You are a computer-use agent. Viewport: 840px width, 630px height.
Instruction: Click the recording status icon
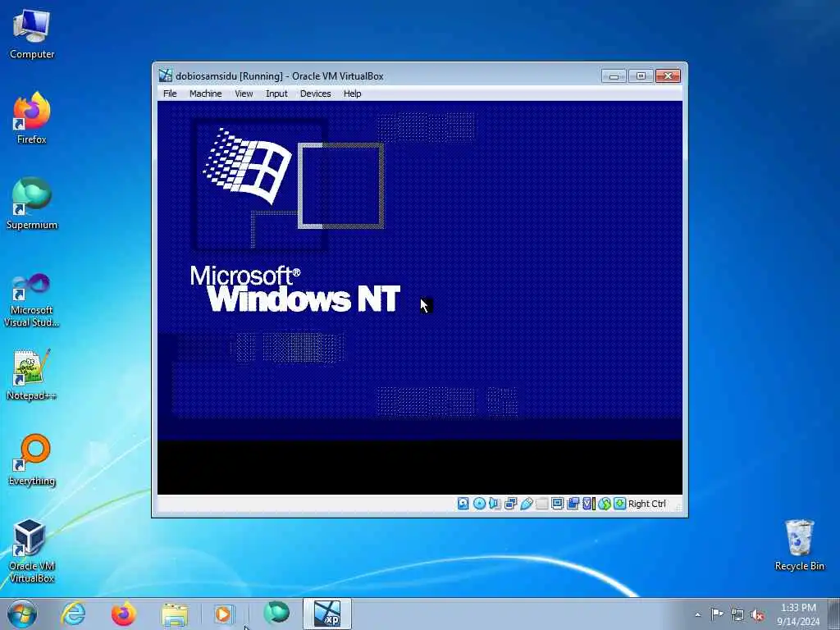tap(573, 504)
